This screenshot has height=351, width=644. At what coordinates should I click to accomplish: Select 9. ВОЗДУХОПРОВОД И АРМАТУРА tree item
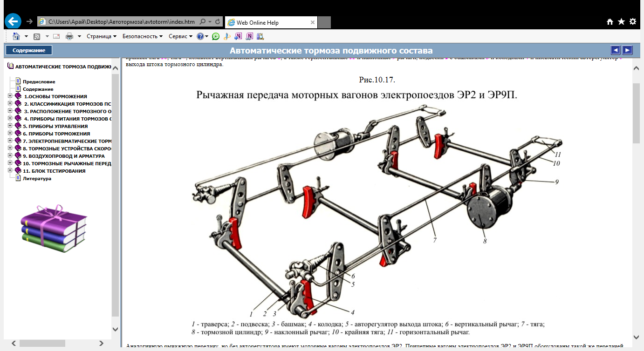point(64,156)
